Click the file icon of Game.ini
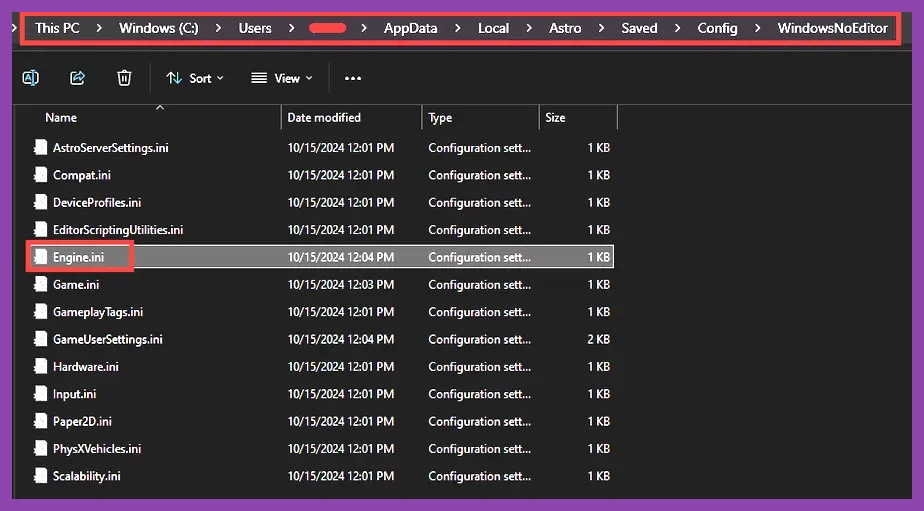This screenshot has width=924, height=511. 41,284
